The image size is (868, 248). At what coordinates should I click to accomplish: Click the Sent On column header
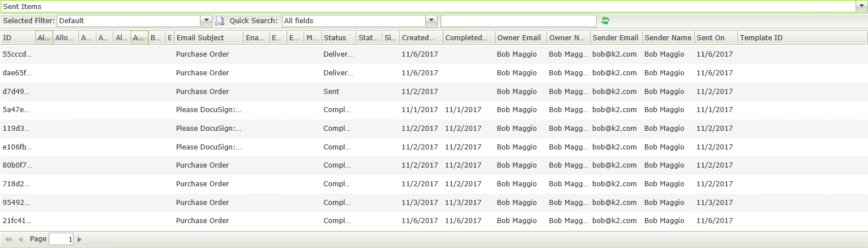(711, 38)
